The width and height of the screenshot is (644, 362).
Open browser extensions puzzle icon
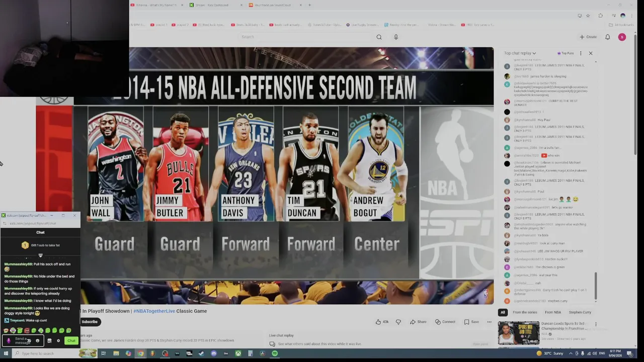click(x=600, y=16)
